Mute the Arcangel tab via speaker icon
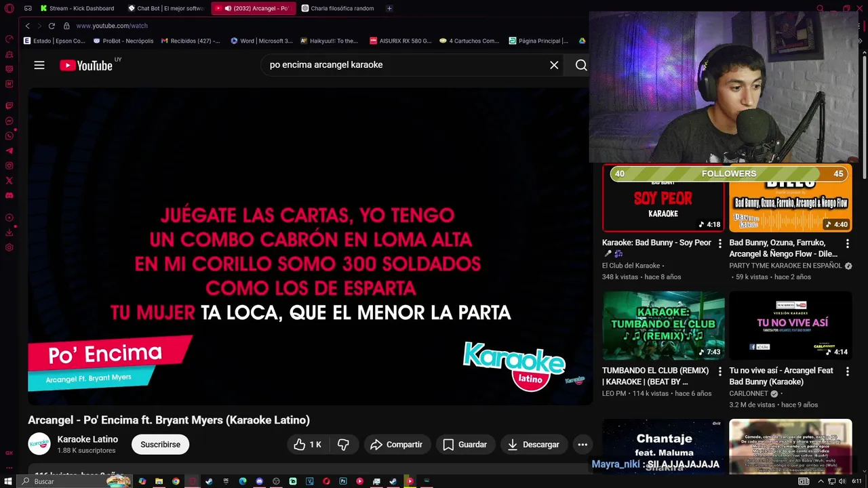This screenshot has width=868, height=488. pyautogui.click(x=228, y=9)
